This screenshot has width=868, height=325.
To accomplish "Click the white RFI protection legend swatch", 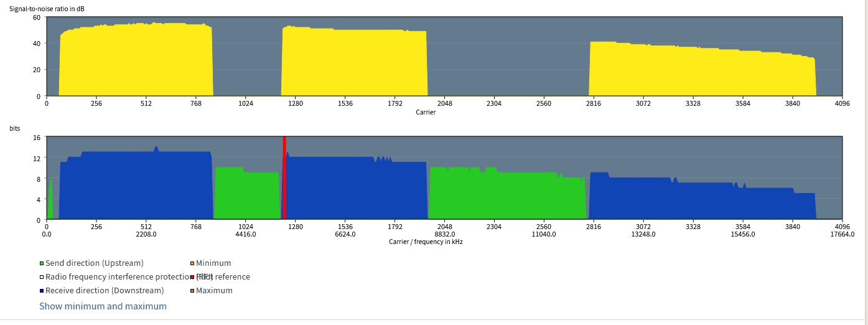I will pos(42,277).
